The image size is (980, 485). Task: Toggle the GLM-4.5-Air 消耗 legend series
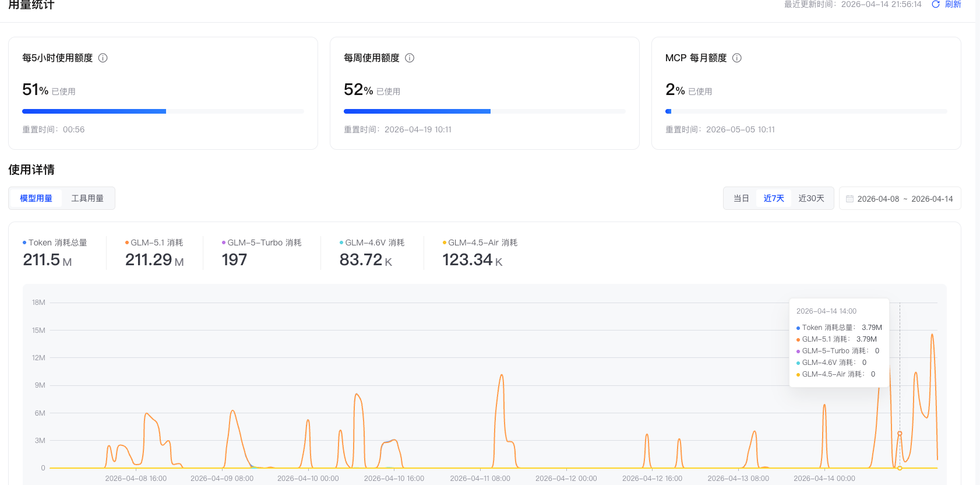[x=480, y=242]
